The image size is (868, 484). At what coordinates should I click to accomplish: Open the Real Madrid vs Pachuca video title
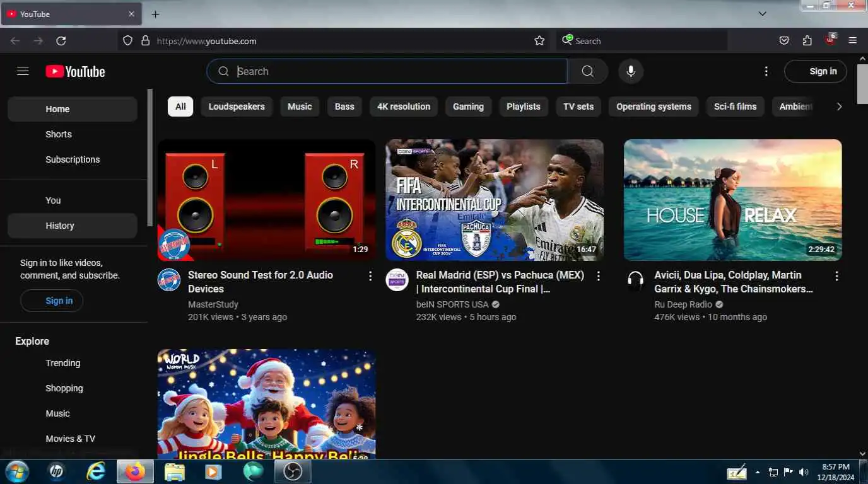click(500, 282)
